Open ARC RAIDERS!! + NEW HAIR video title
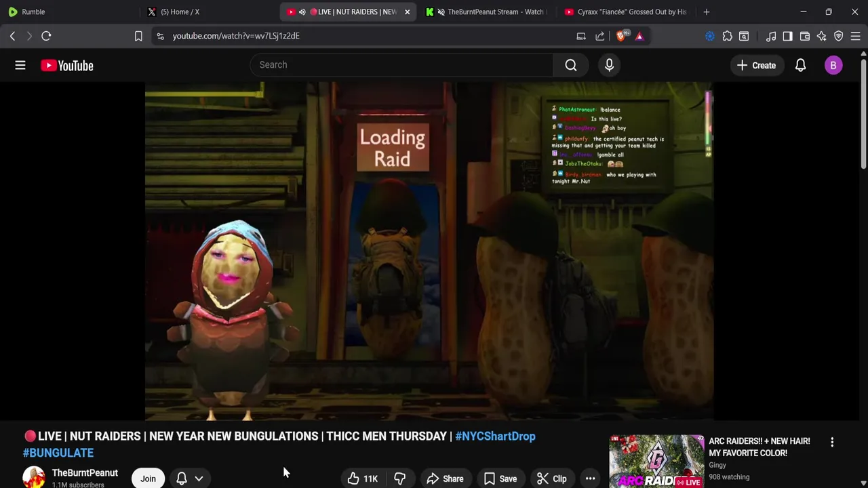868x488 pixels. pyautogui.click(x=759, y=447)
